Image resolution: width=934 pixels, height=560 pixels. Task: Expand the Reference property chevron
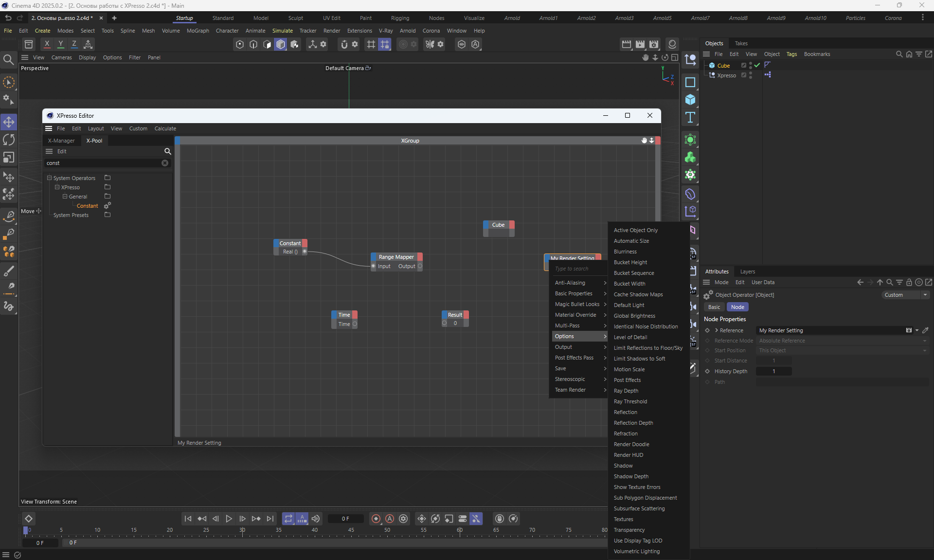coord(717,330)
